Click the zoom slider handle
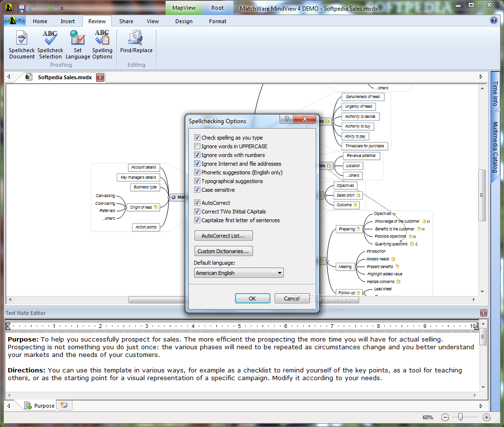This screenshot has height=427, width=504. pos(460,417)
